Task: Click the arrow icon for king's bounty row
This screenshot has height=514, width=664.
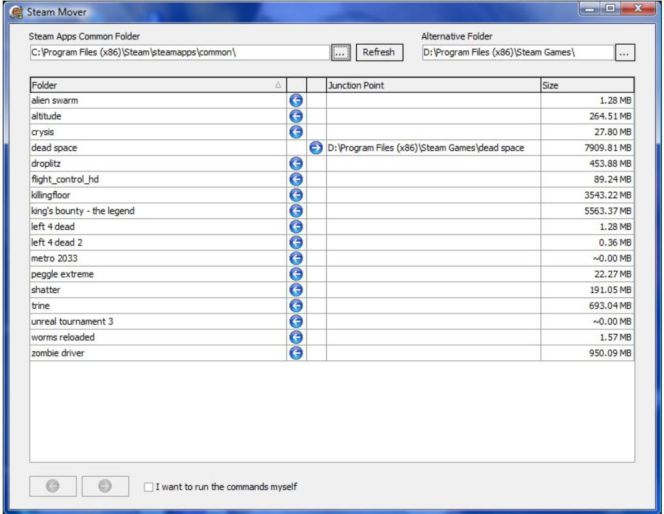Action: click(296, 210)
